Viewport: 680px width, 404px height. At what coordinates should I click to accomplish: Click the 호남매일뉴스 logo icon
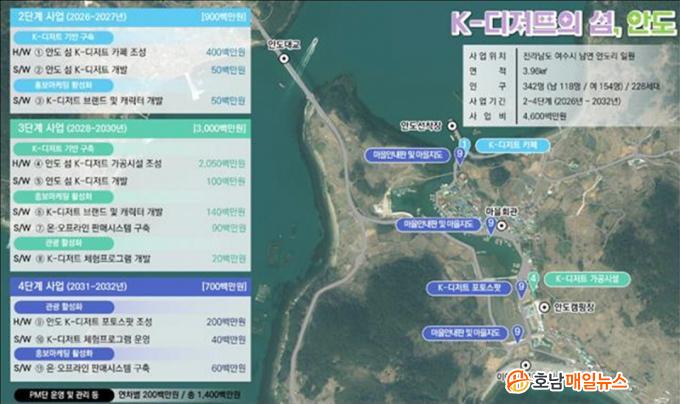point(517,382)
